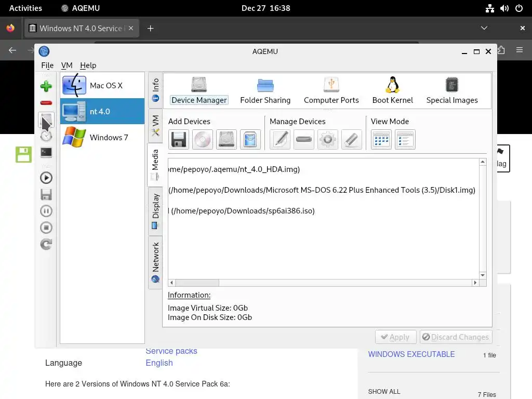Open the Boot Kernel section
Image resolution: width=532 pixels, height=399 pixels.
(393, 91)
